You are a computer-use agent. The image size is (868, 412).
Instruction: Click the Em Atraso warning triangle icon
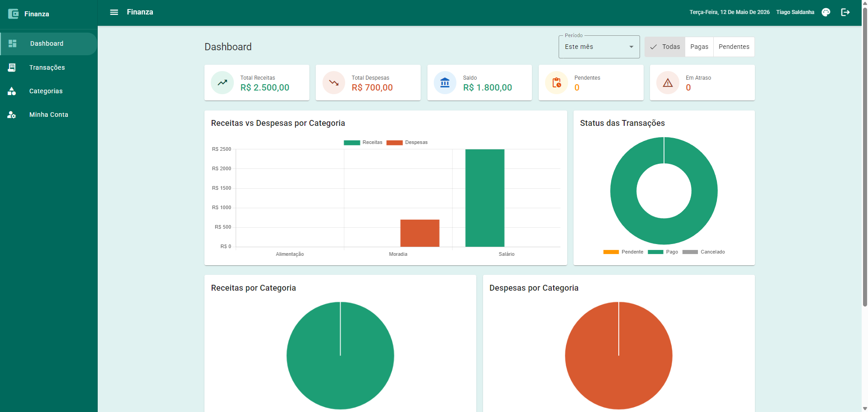coord(668,83)
